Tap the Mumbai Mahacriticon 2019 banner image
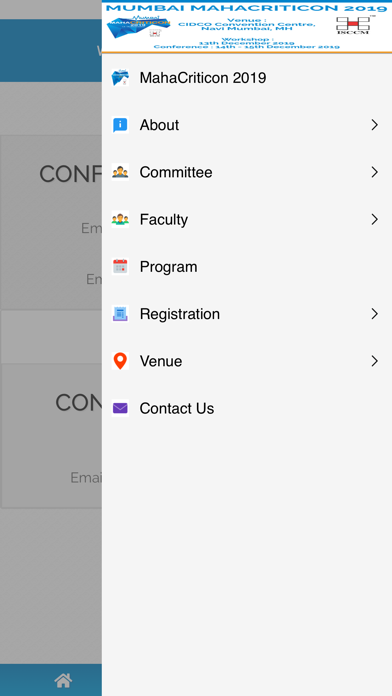Viewport: 392px width, 696px height. click(247, 27)
